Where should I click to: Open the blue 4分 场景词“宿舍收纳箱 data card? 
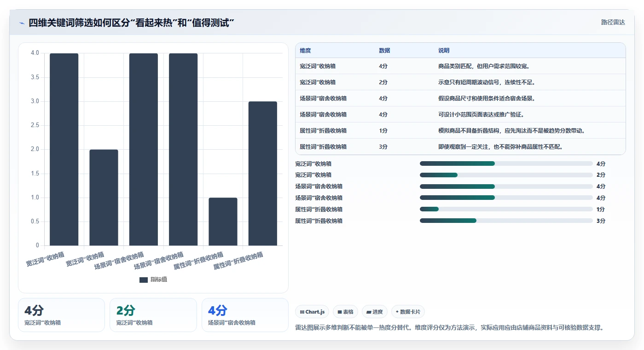pos(245,315)
